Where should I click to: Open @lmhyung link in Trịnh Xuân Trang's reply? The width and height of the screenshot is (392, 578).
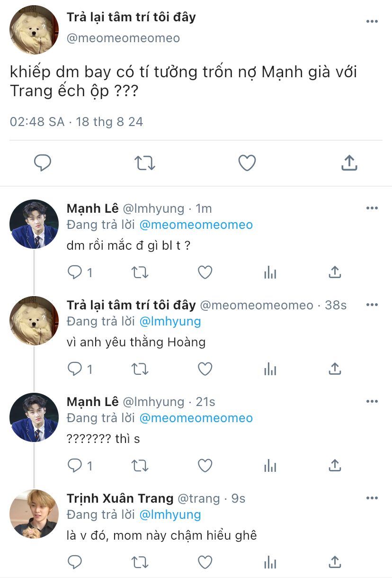[170, 515]
